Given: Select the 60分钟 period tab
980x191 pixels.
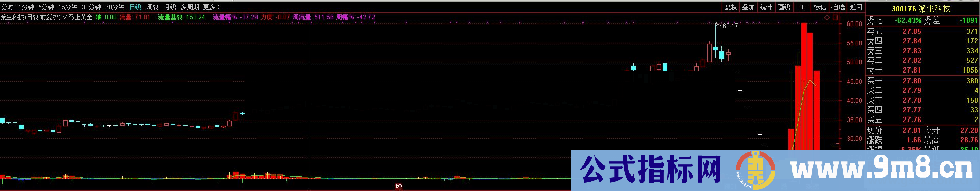Looking at the screenshot, I should (x=115, y=7).
